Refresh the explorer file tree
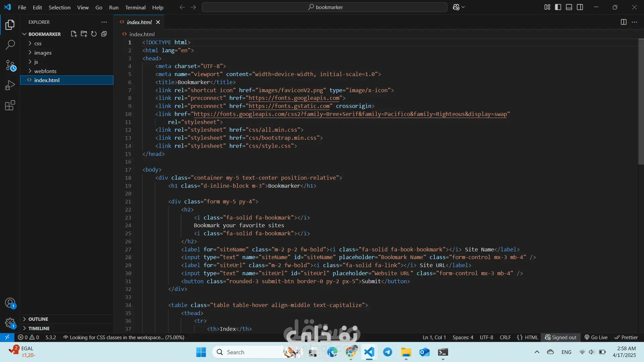Image resolution: width=644 pixels, height=362 pixels. tap(94, 34)
